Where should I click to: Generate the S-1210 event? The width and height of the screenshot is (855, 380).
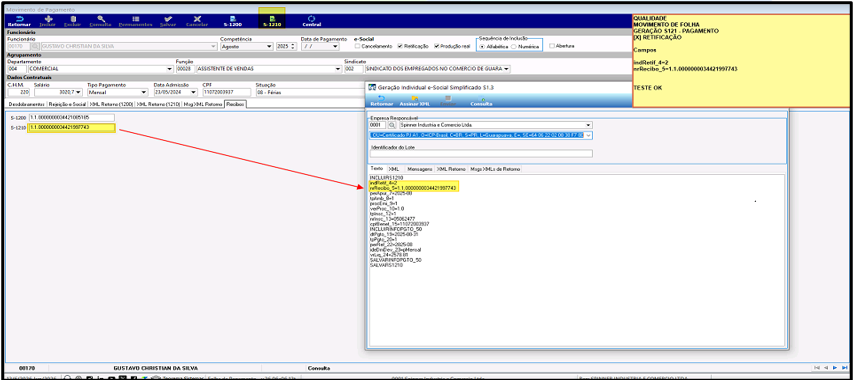pyautogui.click(x=272, y=21)
